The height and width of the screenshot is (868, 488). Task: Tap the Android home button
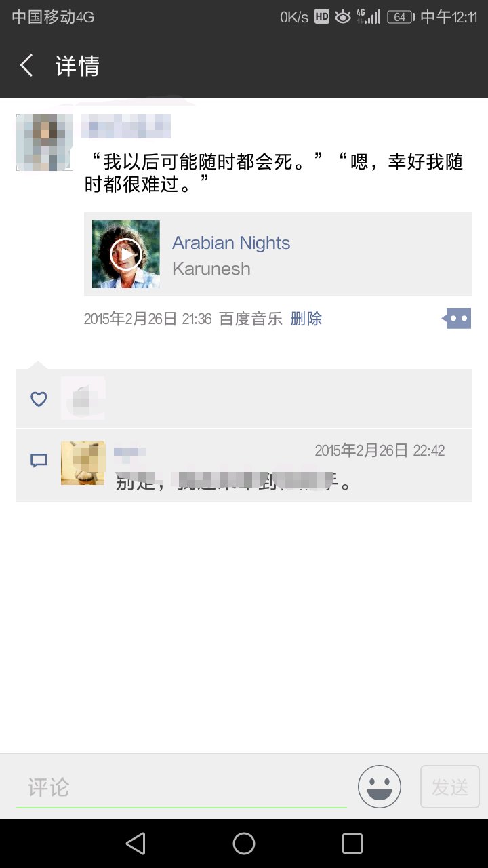click(x=244, y=844)
